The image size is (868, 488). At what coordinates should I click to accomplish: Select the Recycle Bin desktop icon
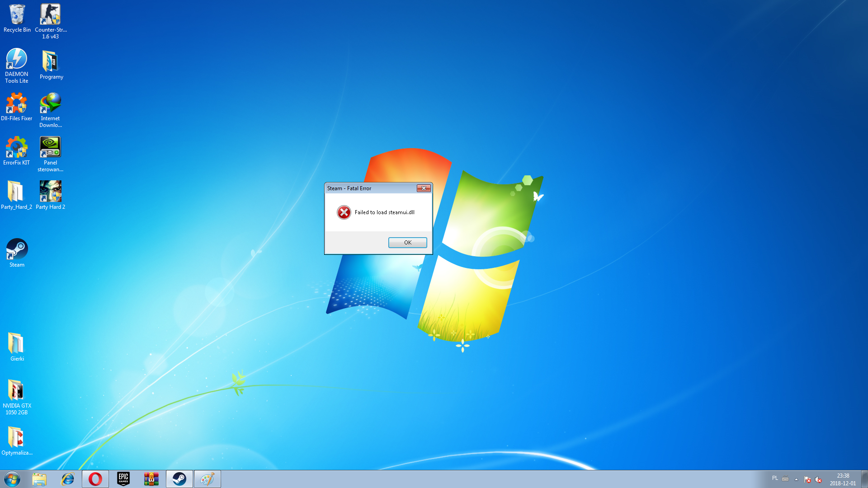click(17, 16)
